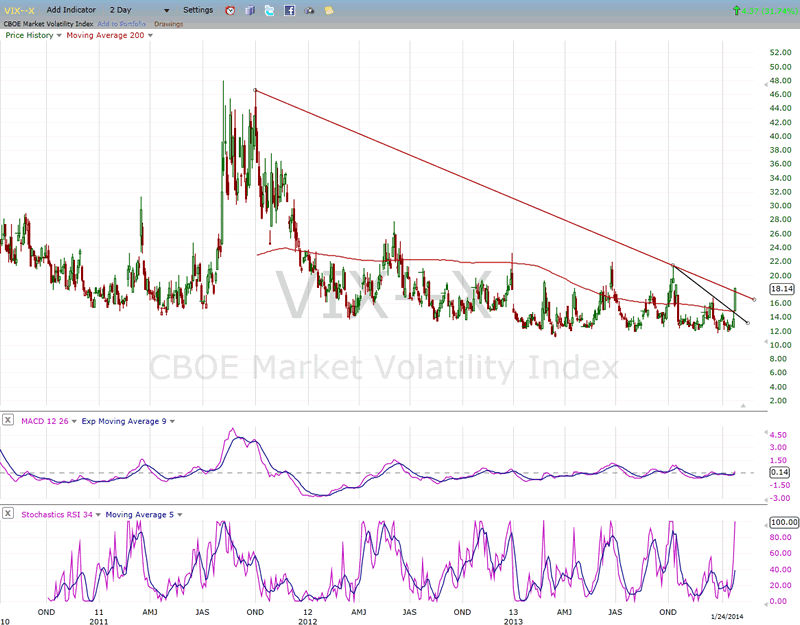Click the CBOE Market Volatility Index title
The width and height of the screenshot is (800, 625).
48,24
